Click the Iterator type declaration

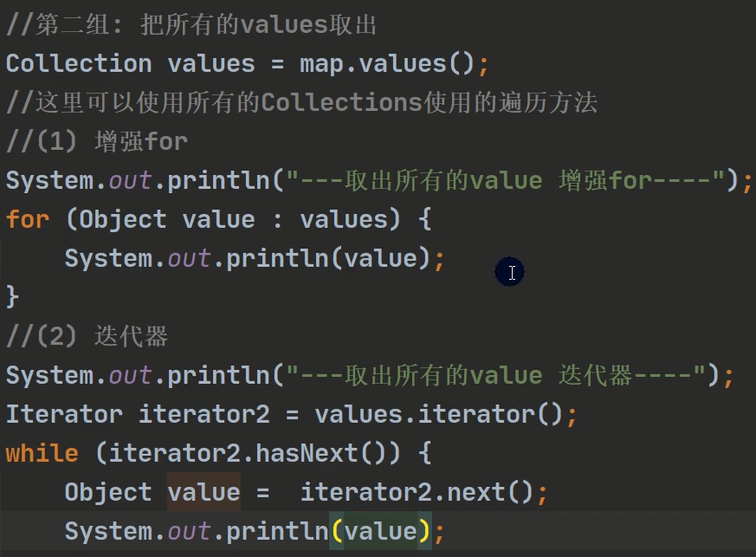64,414
